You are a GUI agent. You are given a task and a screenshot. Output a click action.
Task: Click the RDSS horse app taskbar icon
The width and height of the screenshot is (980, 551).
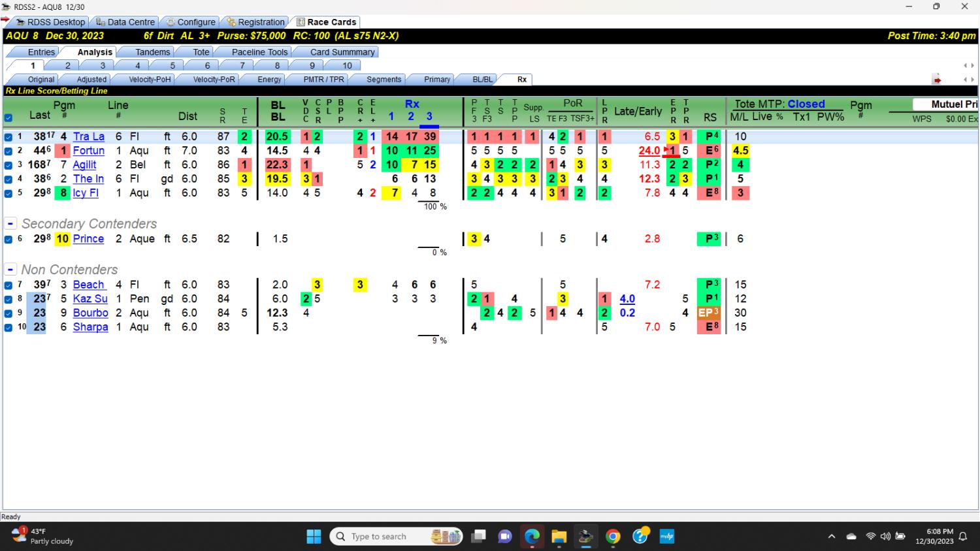585,537
